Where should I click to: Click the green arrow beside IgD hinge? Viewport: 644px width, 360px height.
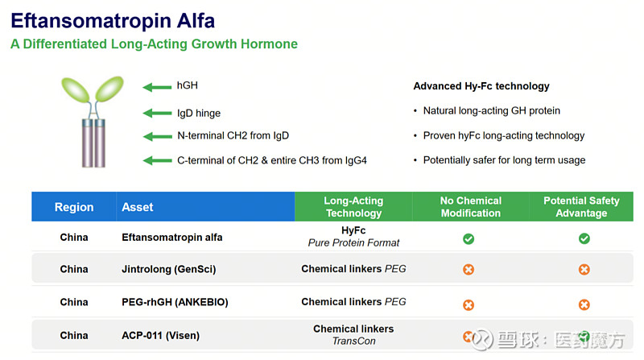(x=156, y=114)
